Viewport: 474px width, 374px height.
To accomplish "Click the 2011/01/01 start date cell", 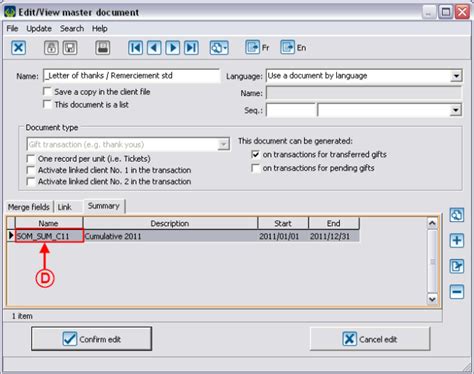I will (283, 236).
